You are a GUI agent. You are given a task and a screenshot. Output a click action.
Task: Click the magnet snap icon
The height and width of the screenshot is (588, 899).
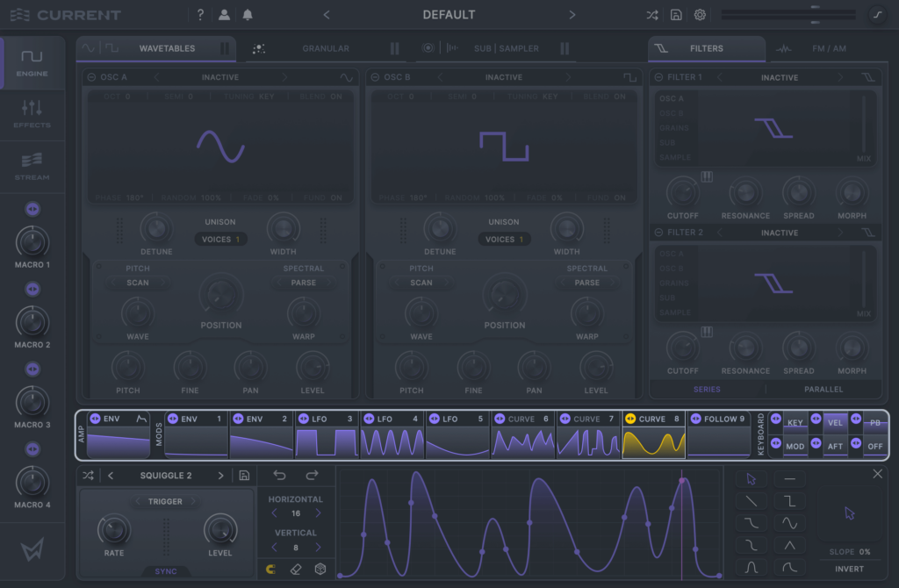tap(271, 569)
